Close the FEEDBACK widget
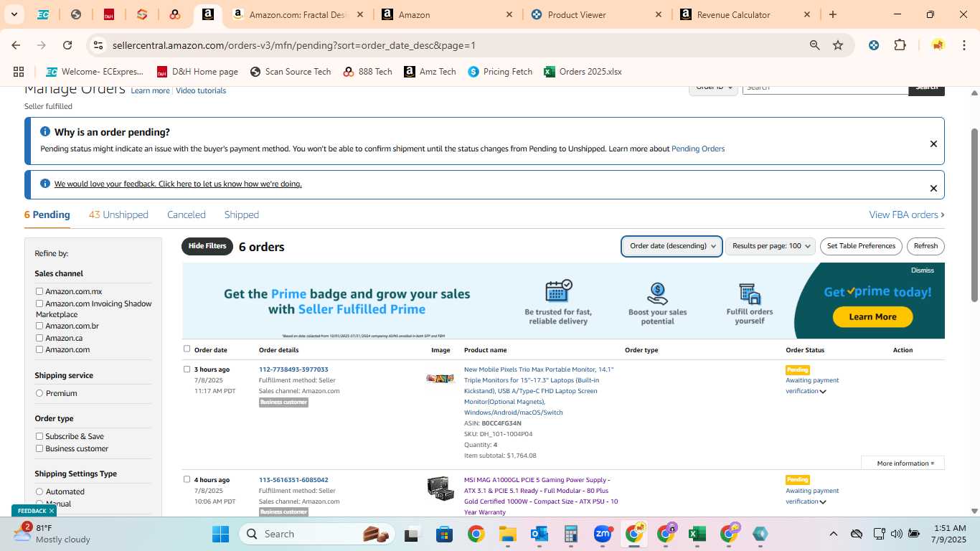980x551 pixels. (52, 511)
